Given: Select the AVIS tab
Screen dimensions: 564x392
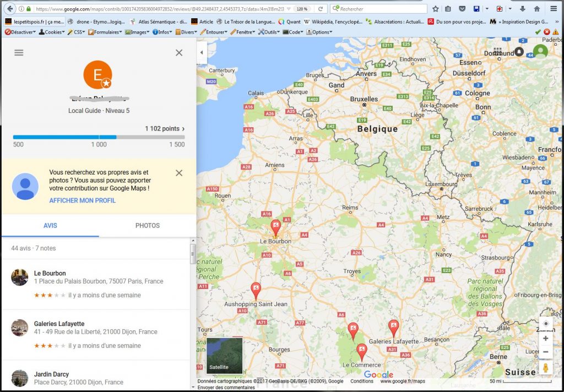Looking at the screenshot, I should (x=50, y=226).
